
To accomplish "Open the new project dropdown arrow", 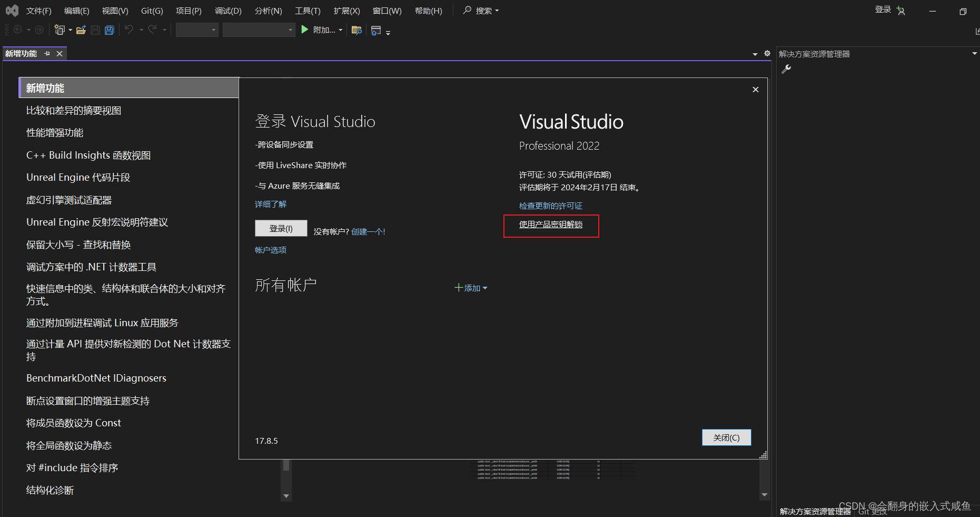I will click(x=71, y=30).
